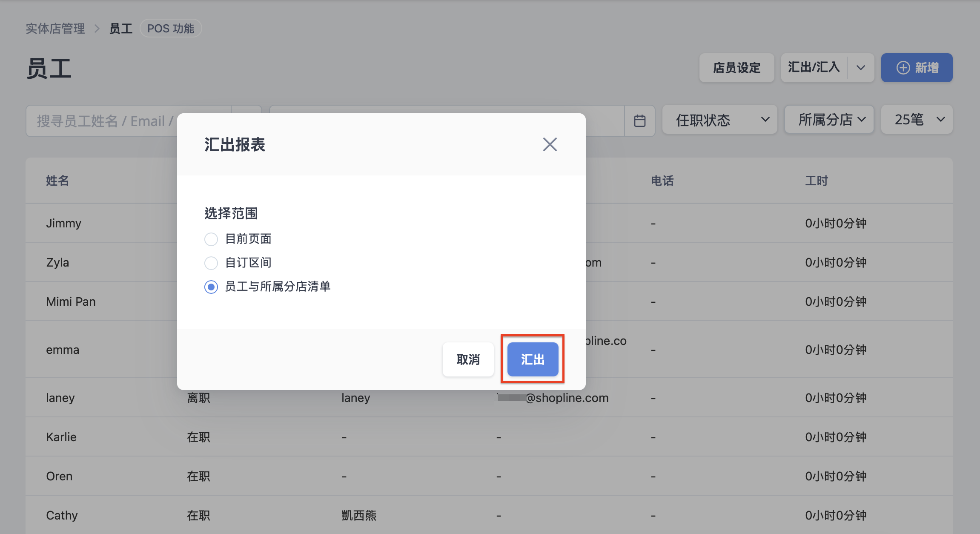This screenshot has height=534, width=980.
Task: Click the 离职 status in laney row
Action: pyautogui.click(x=198, y=398)
